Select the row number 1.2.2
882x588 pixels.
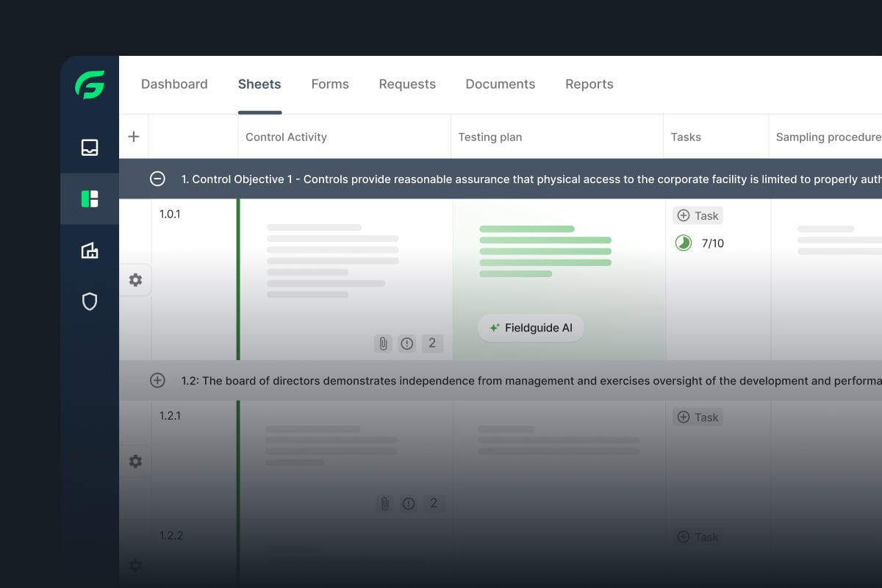coord(171,535)
